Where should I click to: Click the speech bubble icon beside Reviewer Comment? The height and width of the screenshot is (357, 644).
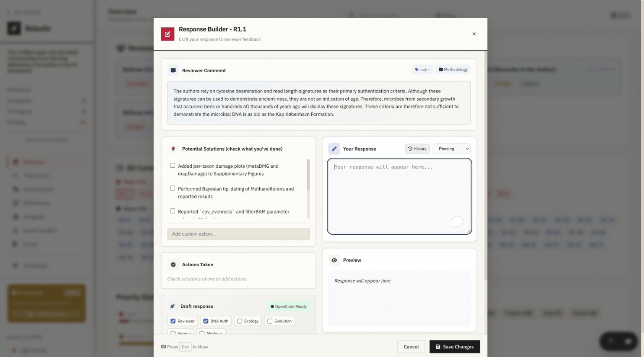pyautogui.click(x=173, y=70)
